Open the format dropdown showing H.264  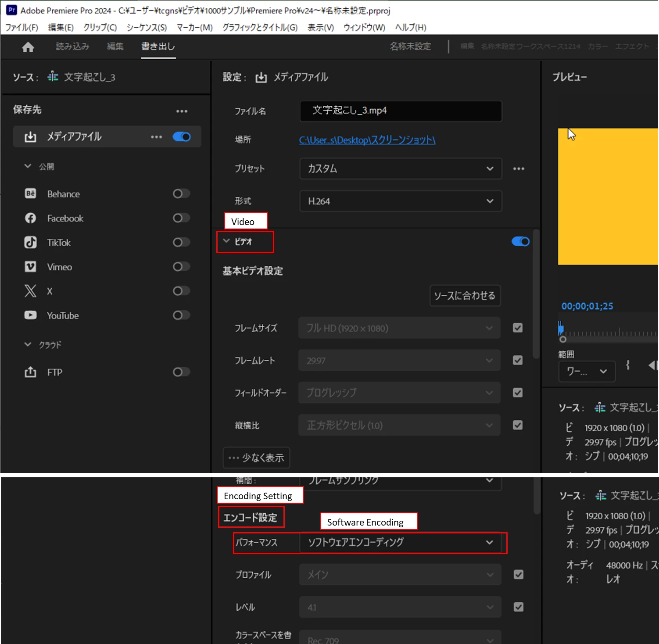[x=401, y=201]
